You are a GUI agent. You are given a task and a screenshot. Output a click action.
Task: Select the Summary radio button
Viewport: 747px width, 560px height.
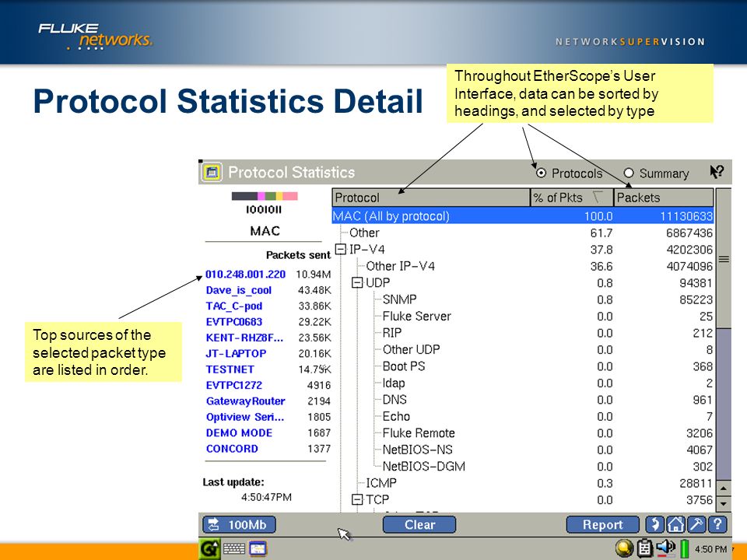click(629, 173)
